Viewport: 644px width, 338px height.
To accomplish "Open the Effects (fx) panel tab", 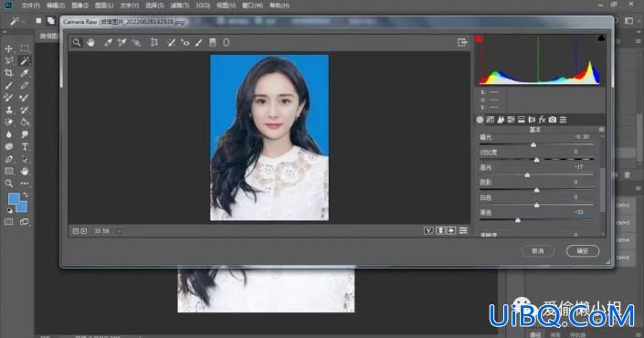I will point(542,120).
